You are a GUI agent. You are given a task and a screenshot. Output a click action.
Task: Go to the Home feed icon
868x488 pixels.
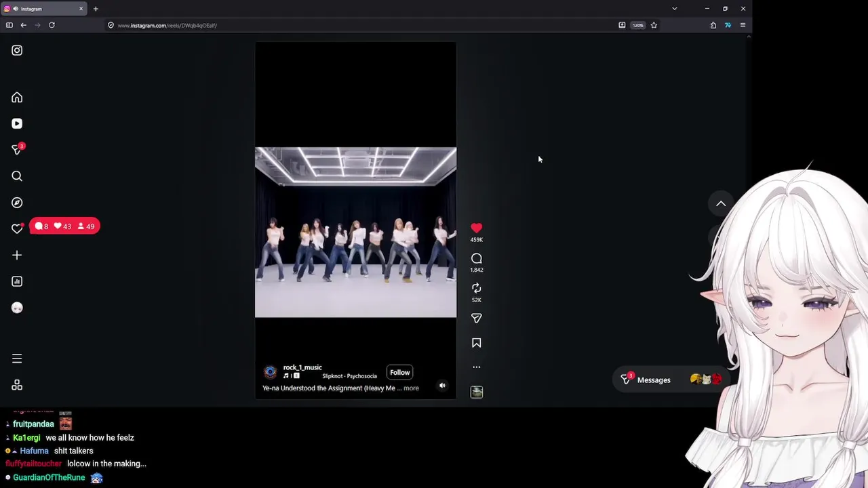[17, 98]
